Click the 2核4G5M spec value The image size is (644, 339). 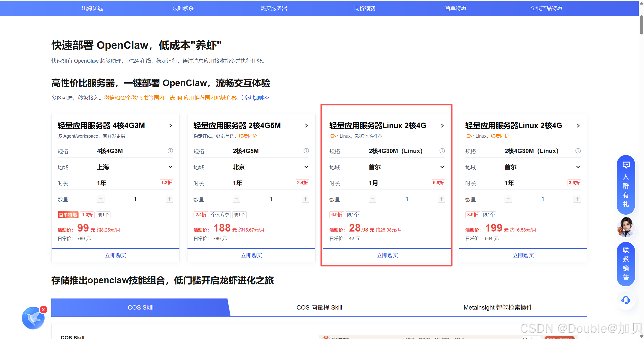(246, 151)
